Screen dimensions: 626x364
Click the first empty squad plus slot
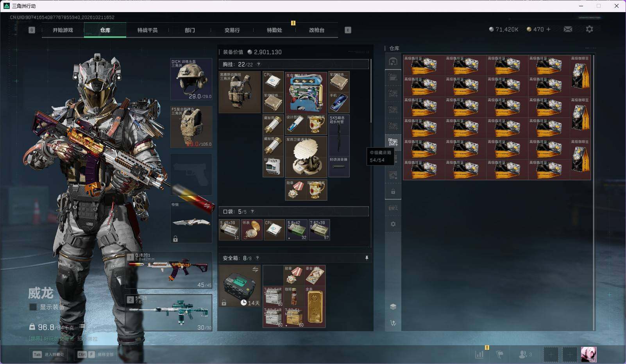[551, 355]
